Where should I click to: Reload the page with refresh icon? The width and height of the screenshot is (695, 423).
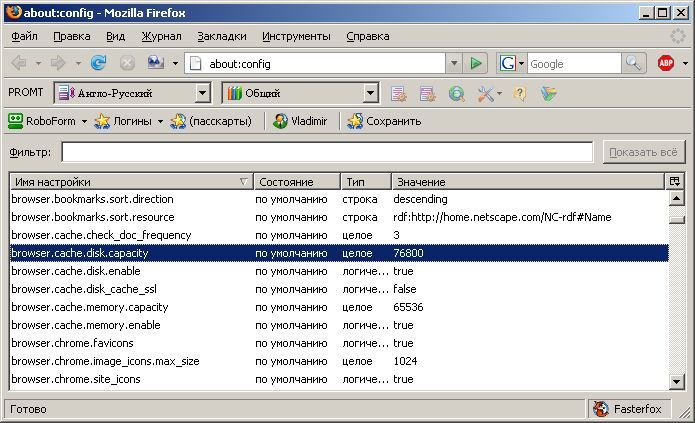(x=98, y=63)
